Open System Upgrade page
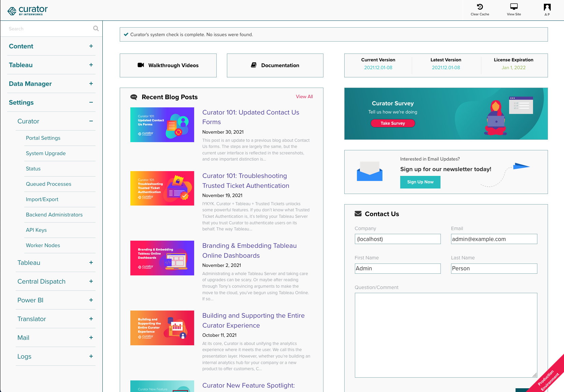The width and height of the screenshot is (564, 392). [x=46, y=153]
